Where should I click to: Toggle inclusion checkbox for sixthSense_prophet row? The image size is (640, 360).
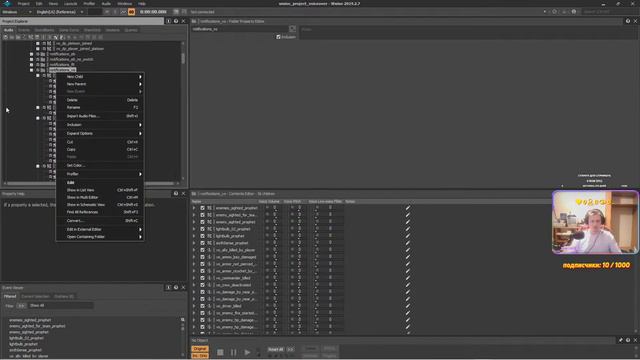click(202, 243)
